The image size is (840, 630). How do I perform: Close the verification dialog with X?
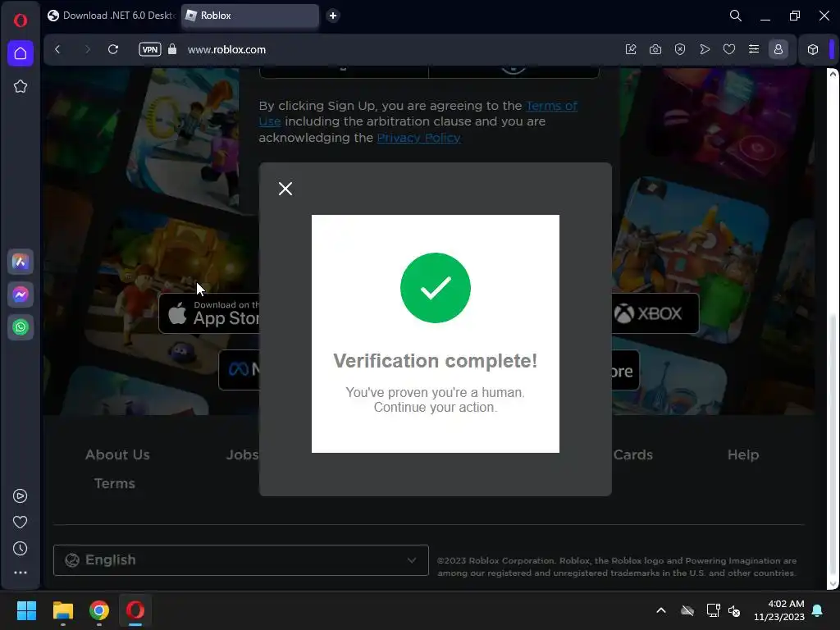coord(285,189)
